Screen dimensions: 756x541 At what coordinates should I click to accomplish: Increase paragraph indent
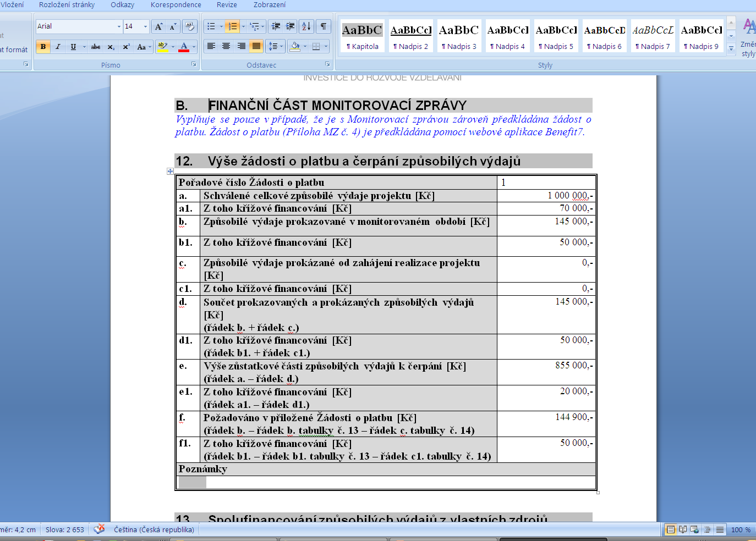[290, 26]
